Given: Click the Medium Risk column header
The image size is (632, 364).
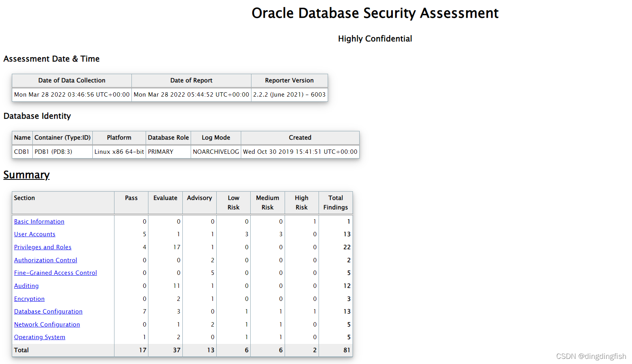Looking at the screenshot, I should tap(268, 203).
